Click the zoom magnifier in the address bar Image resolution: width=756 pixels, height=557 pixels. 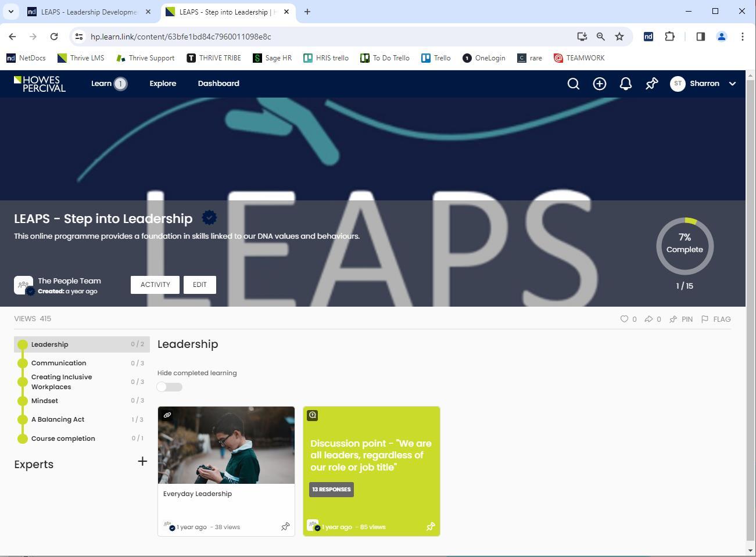coord(600,37)
